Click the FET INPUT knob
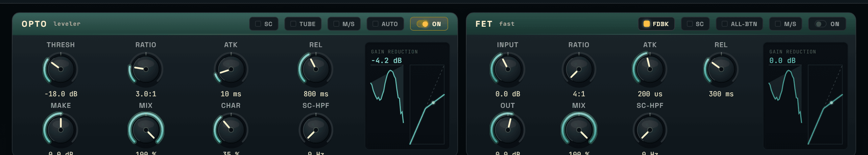Image resolution: width=868 pixels, height=155 pixels. [x=507, y=69]
